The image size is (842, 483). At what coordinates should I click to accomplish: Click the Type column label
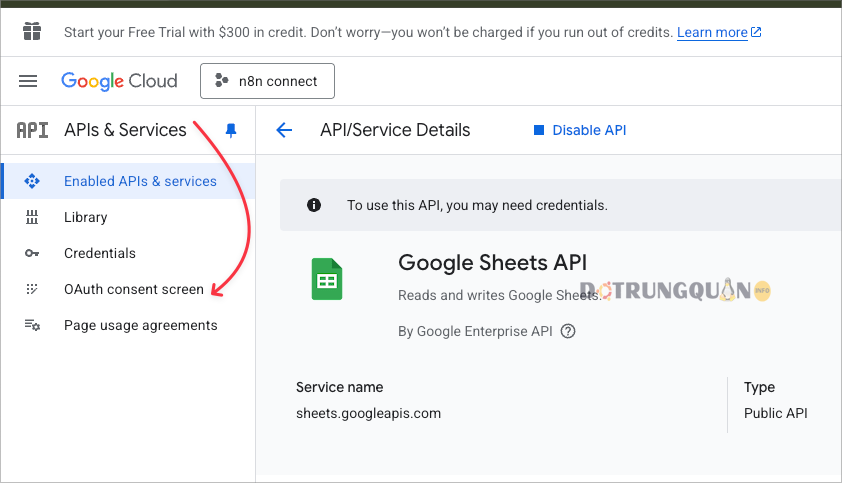point(759,387)
